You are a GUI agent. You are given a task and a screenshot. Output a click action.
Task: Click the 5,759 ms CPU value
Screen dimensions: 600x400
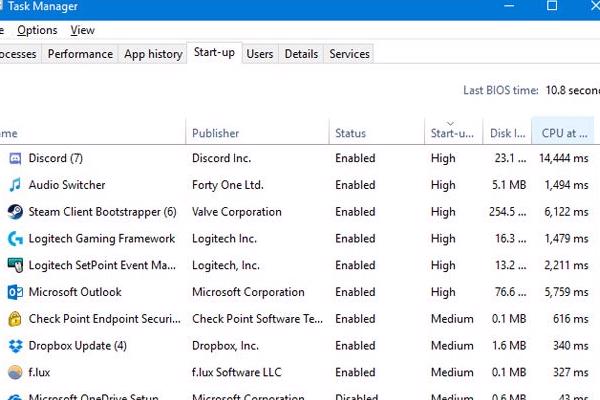click(566, 292)
